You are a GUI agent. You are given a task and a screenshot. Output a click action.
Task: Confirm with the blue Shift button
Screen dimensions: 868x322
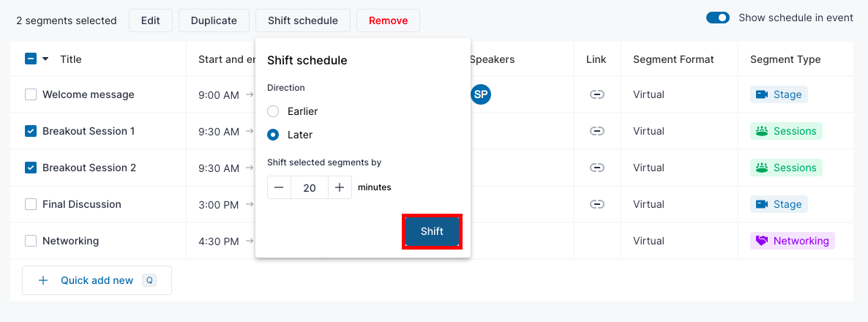pyautogui.click(x=432, y=231)
